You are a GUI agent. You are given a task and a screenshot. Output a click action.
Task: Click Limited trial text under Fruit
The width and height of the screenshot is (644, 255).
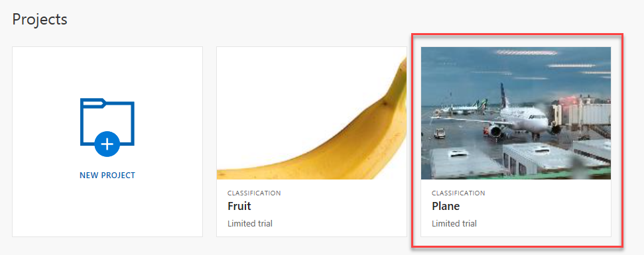pyautogui.click(x=250, y=224)
